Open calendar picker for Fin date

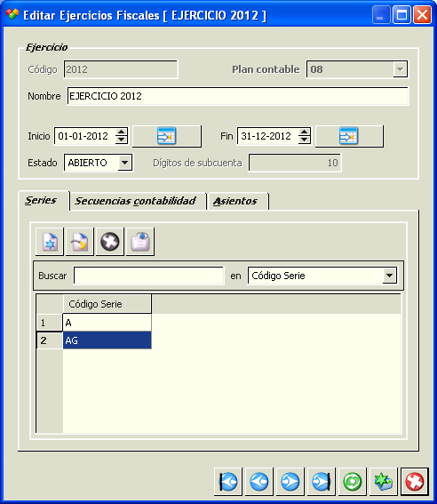[x=349, y=136]
